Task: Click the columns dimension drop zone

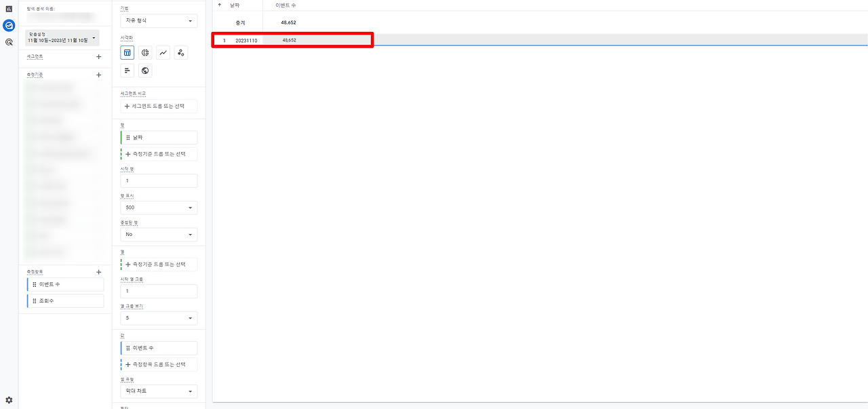Action: point(159,264)
